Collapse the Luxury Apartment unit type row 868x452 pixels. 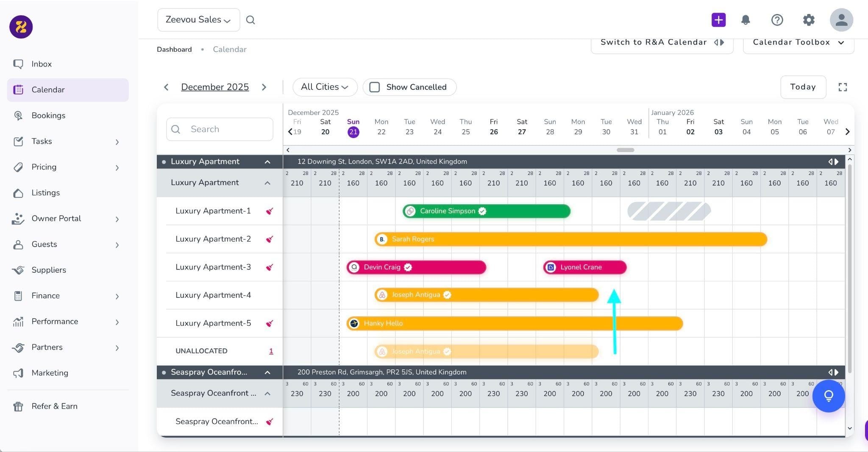267,183
